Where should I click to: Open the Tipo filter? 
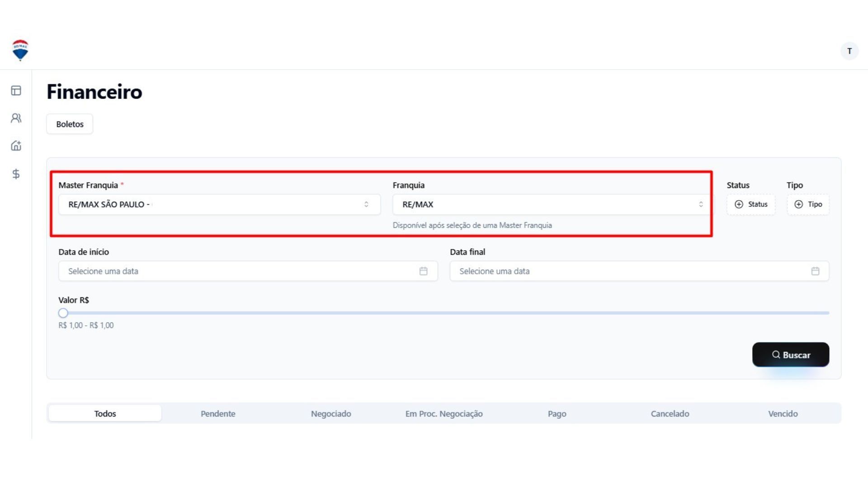click(808, 204)
